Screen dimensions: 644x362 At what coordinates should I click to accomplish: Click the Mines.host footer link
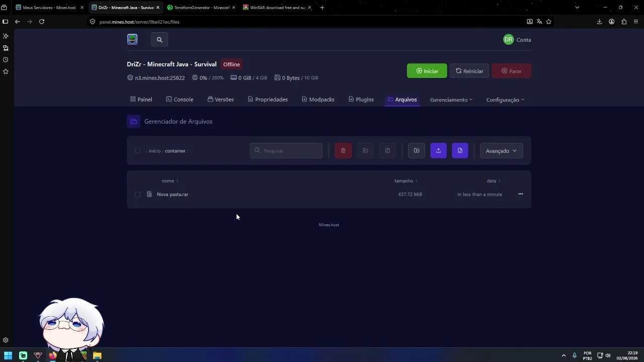(329, 225)
